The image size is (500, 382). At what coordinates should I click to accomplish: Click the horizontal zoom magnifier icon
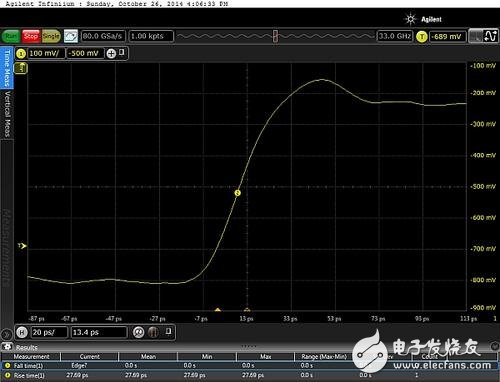[138, 332]
